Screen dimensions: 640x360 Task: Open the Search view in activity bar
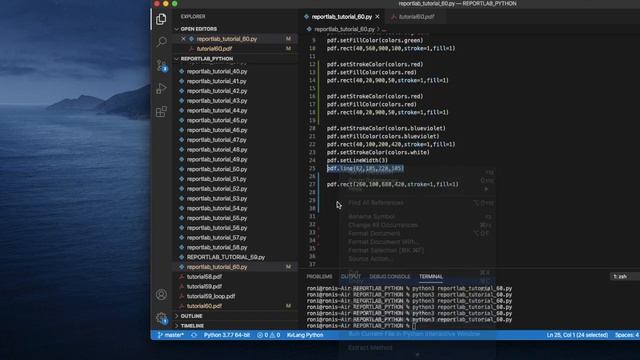(161, 42)
